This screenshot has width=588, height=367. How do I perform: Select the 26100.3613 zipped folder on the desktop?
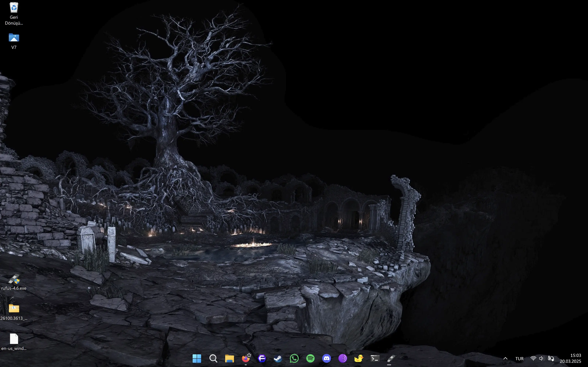pyautogui.click(x=14, y=312)
